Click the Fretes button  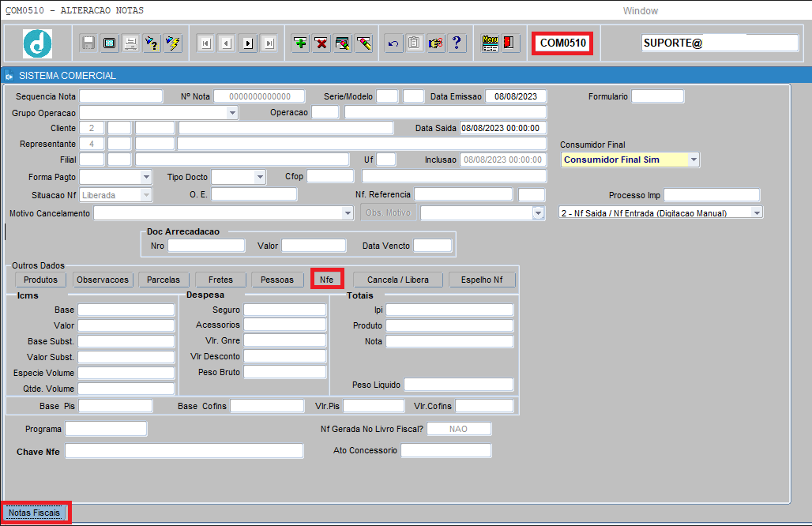click(x=220, y=280)
